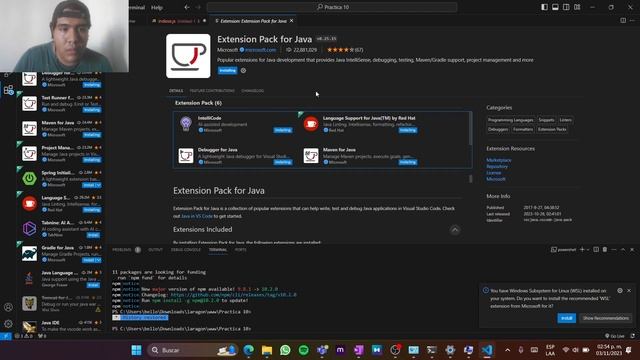The image size is (640, 360).
Task: Select IntelliCode in the extension pack list
Action: click(236, 124)
